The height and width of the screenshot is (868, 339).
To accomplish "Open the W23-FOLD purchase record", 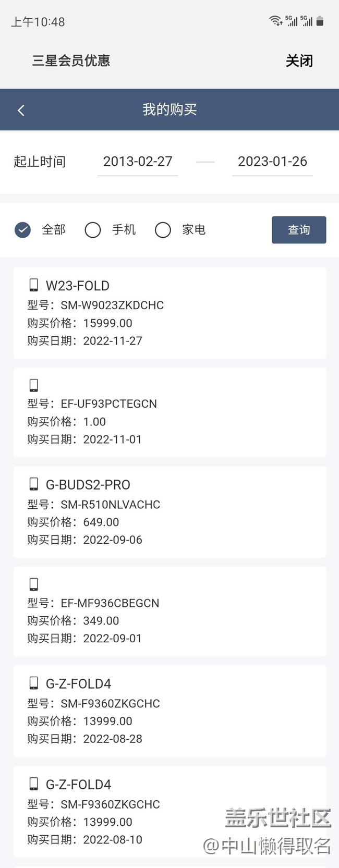I will [169, 313].
